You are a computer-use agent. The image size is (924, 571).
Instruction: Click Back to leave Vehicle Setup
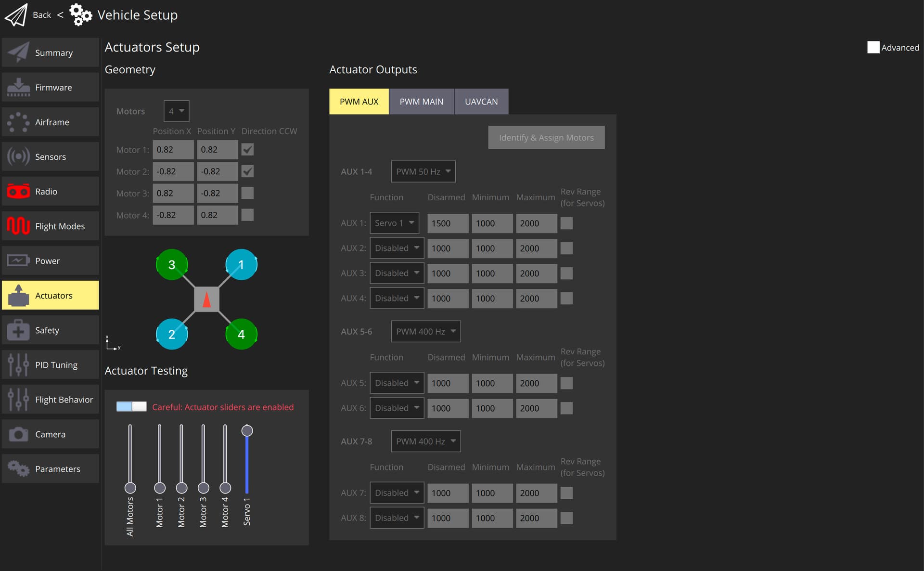coord(41,15)
